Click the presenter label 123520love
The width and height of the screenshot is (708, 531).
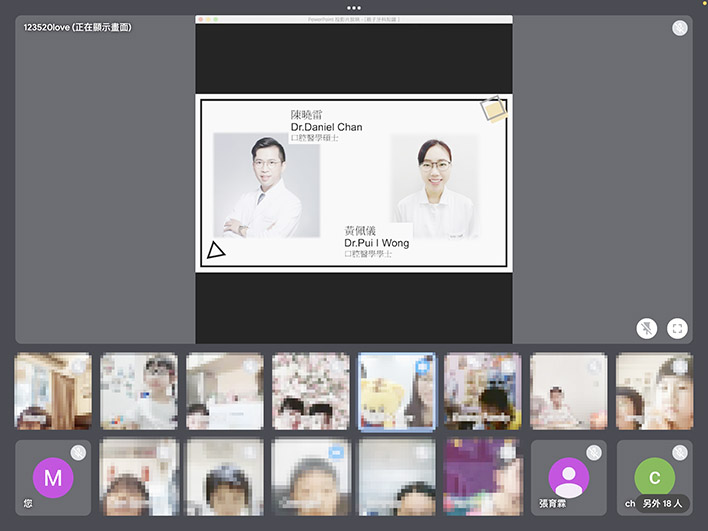tap(78, 27)
